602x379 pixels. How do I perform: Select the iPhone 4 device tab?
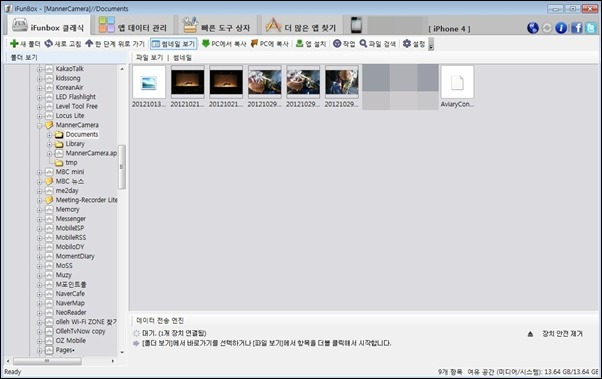(x=411, y=26)
